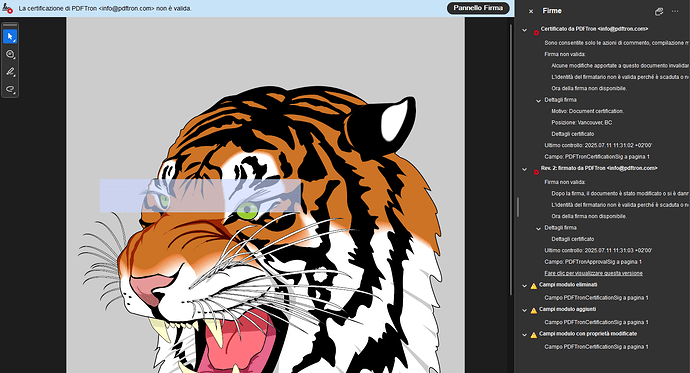Collapse Rev. 2 firmato da PDFTron entry
The width and height of the screenshot is (690, 373).
point(525,169)
